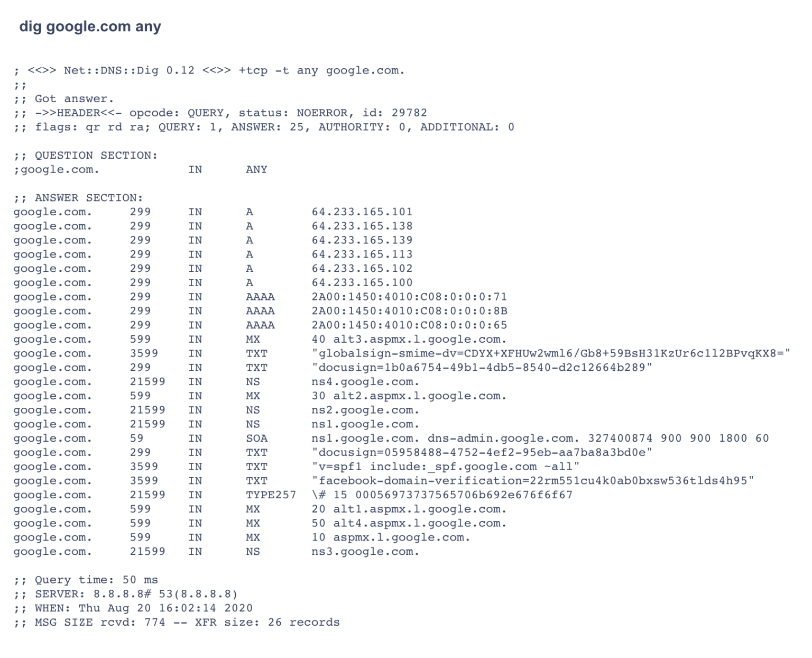Screen dimensions: 812x658
Task: Click MX record 30 alt2.aspmx.l.google.com.
Action: 409,396
